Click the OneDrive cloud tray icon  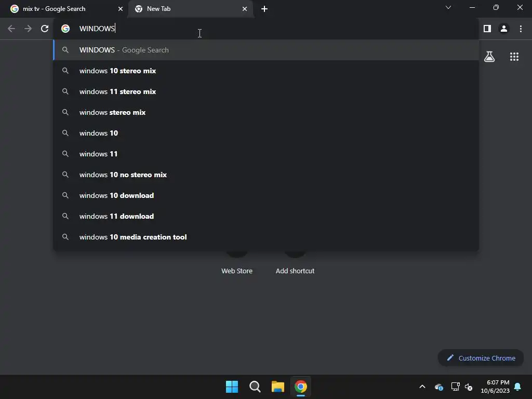(438, 387)
